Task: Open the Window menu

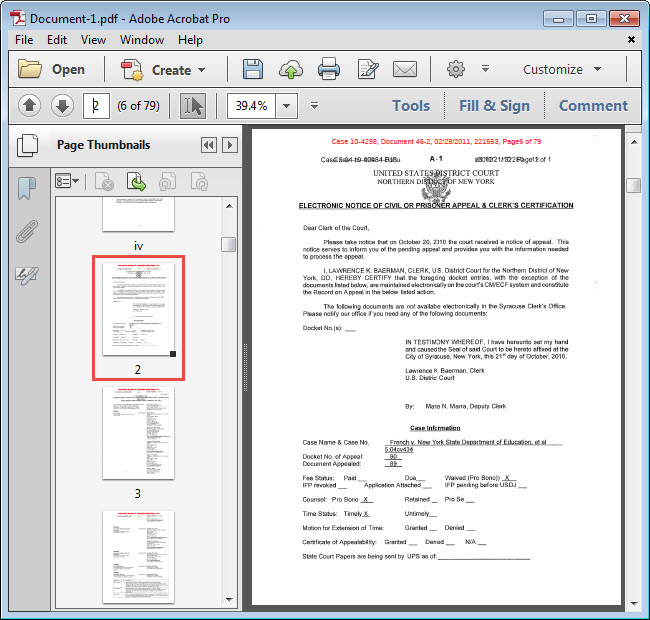Action: pyautogui.click(x=142, y=39)
